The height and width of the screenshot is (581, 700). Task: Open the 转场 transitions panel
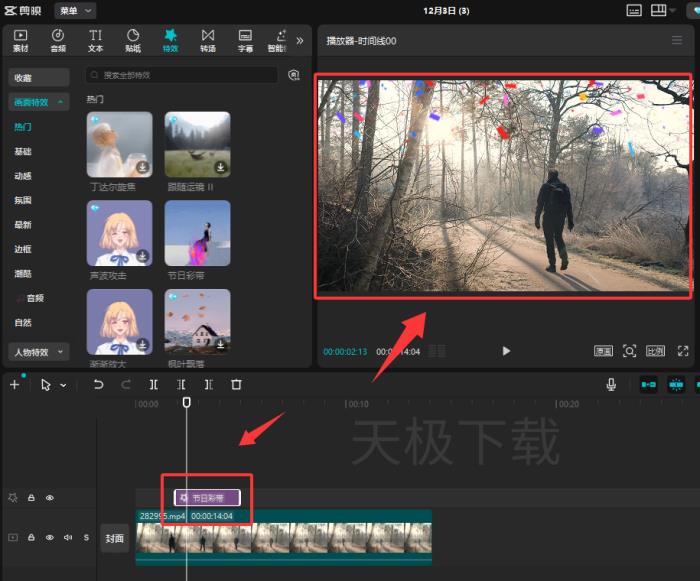(x=207, y=40)
